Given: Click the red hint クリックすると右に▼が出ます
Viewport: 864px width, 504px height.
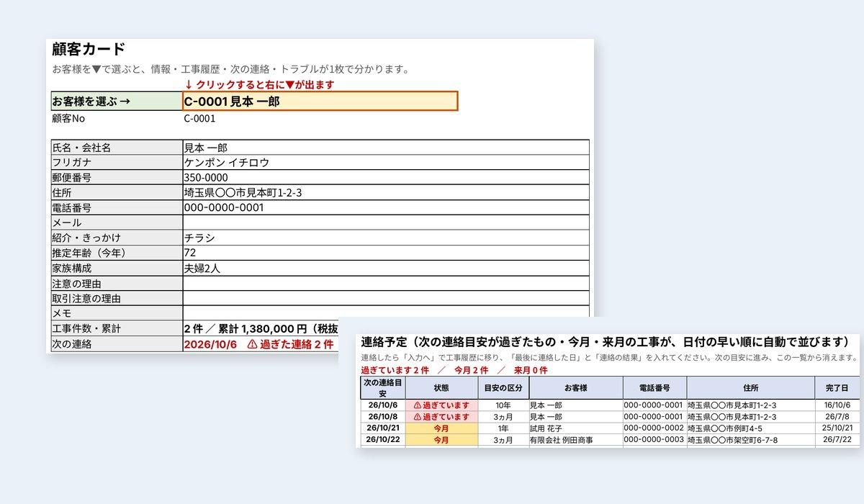Looking at the screenshot, I should click(x=260, y=84).
